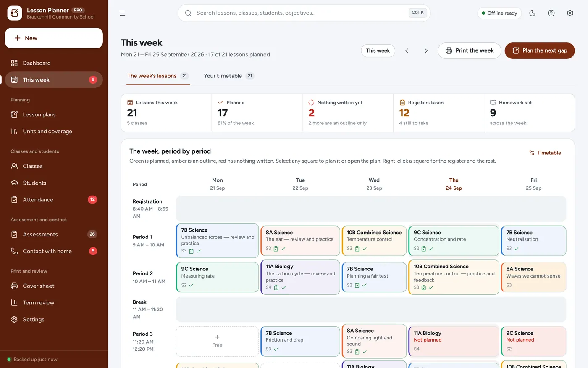Open Settings in the sidebar
588x368 pixels.
point(54,320)
